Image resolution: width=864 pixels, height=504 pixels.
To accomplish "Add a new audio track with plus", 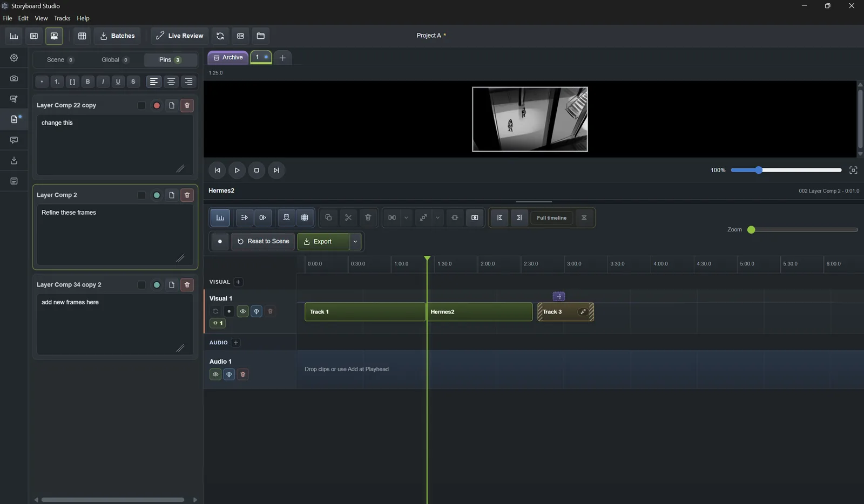I will coord(236,343).
